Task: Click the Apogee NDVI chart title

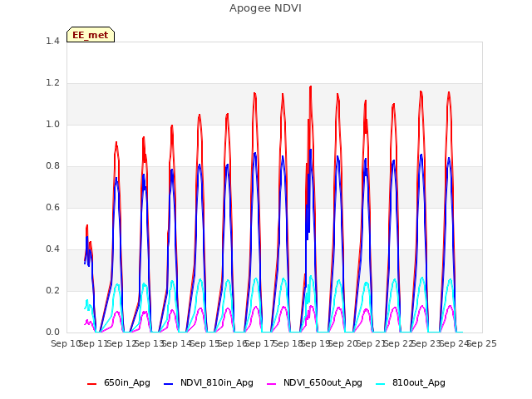Action: pos(265,8)
